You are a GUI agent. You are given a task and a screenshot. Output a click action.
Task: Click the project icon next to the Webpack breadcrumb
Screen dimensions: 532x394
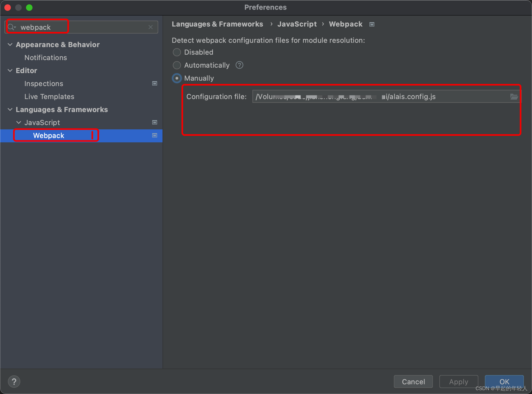click(372, 24)
